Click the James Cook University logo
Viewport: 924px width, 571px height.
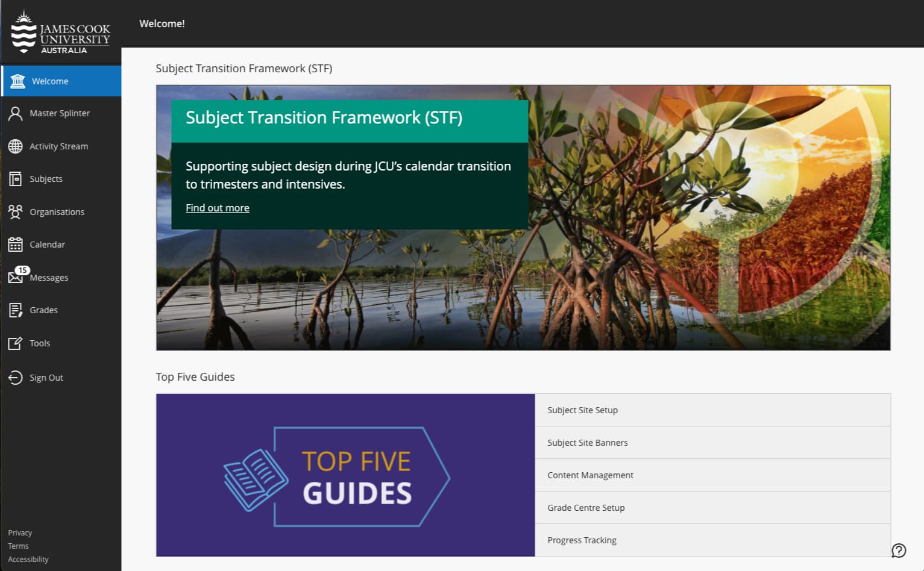(61, 33)
